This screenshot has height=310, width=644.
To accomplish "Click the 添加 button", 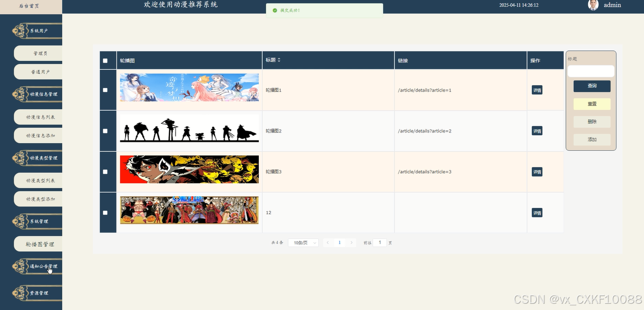I will [592, 140].
